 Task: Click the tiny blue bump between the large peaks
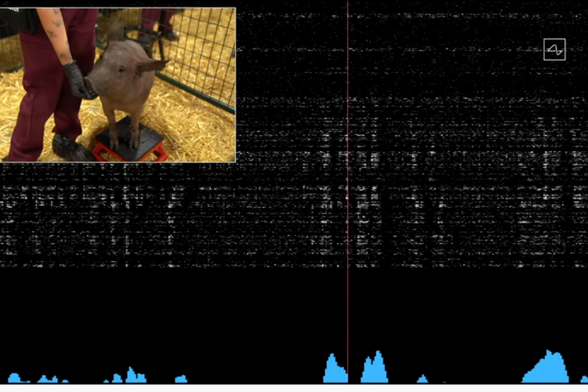tap(423, 379)
